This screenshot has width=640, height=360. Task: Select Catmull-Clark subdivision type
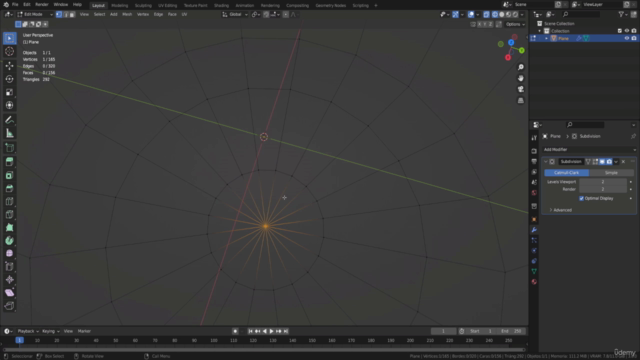coord(567,173)
